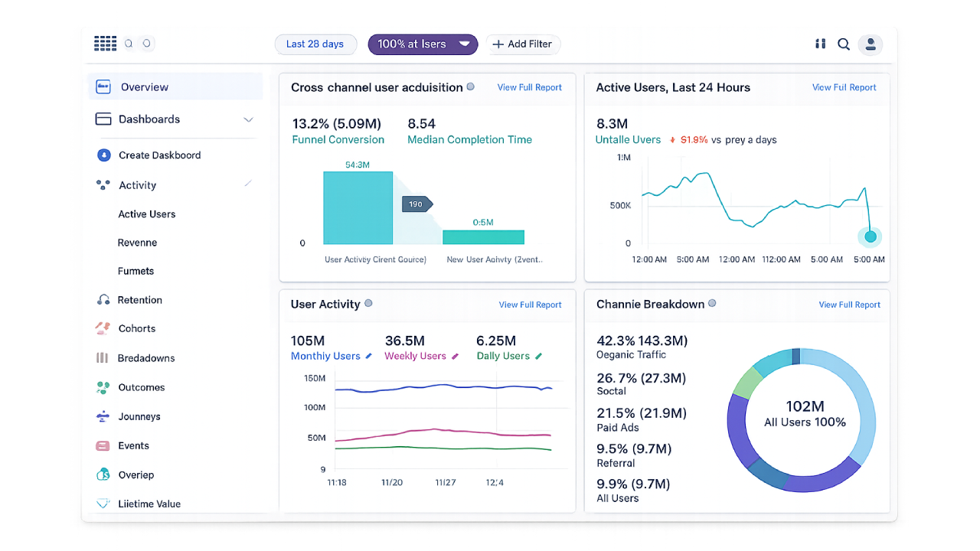The height and width of the screenshot is (551, 980).
Task: Click the Overiep icon in the sidebar
Action: (103, 474)
